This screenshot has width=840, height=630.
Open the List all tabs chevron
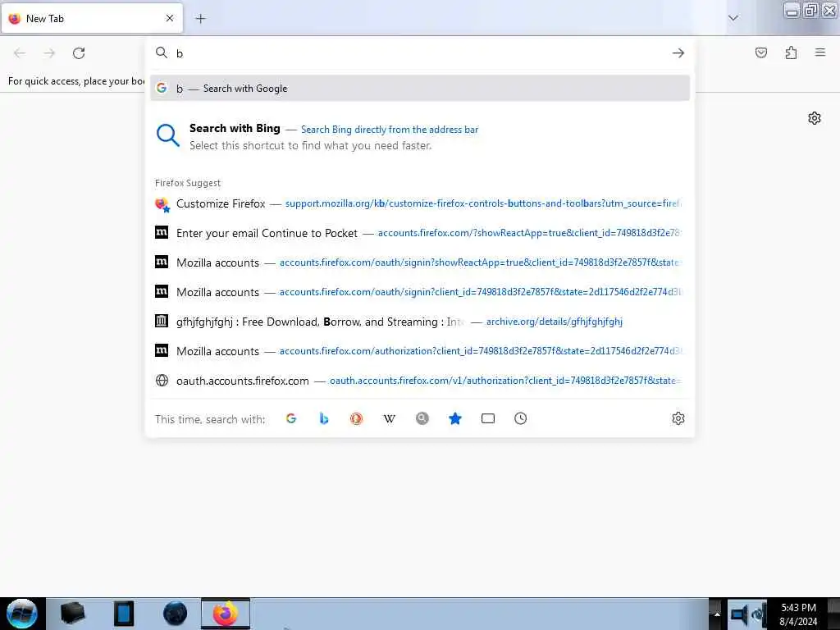click(x=733, y=18)
